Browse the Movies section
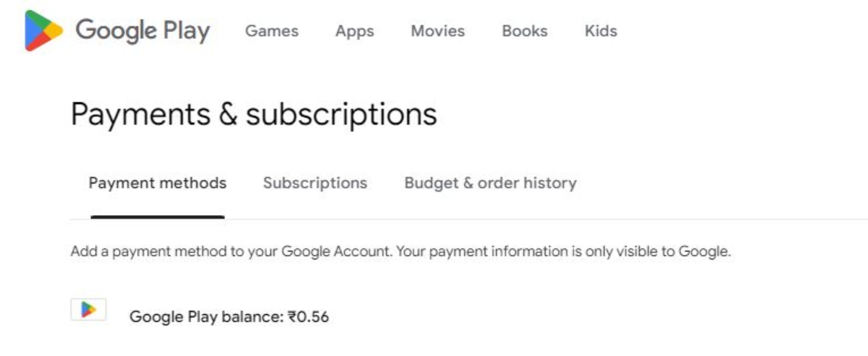This screenshot has height=356, width=868. coord(437,31)
